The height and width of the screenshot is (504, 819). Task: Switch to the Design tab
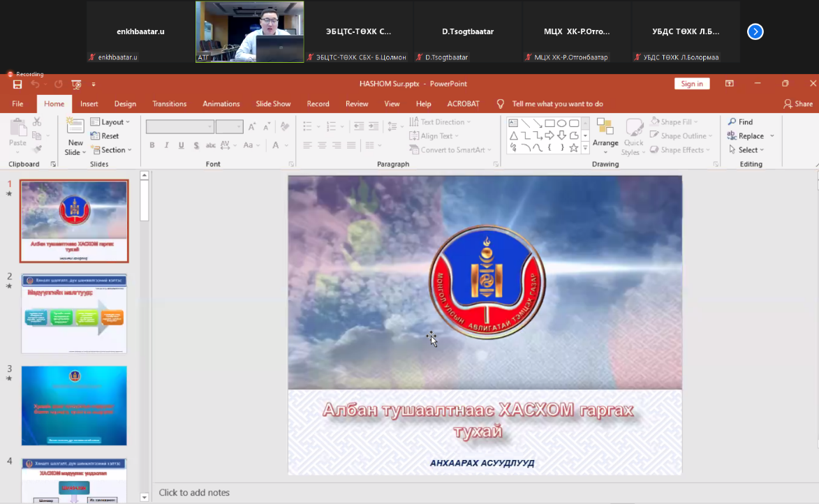pos(126,104)
